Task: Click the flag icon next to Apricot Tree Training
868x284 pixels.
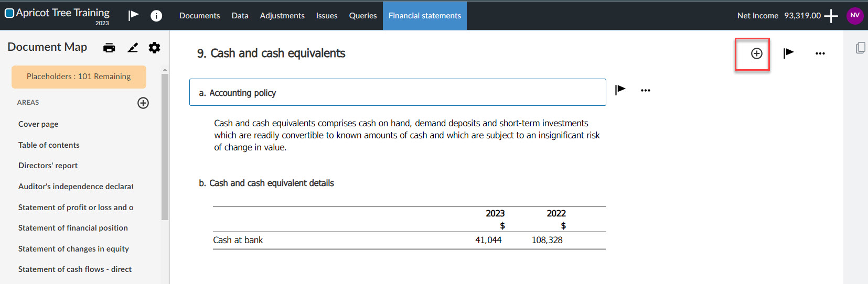Action: click(x=134, y=15)
